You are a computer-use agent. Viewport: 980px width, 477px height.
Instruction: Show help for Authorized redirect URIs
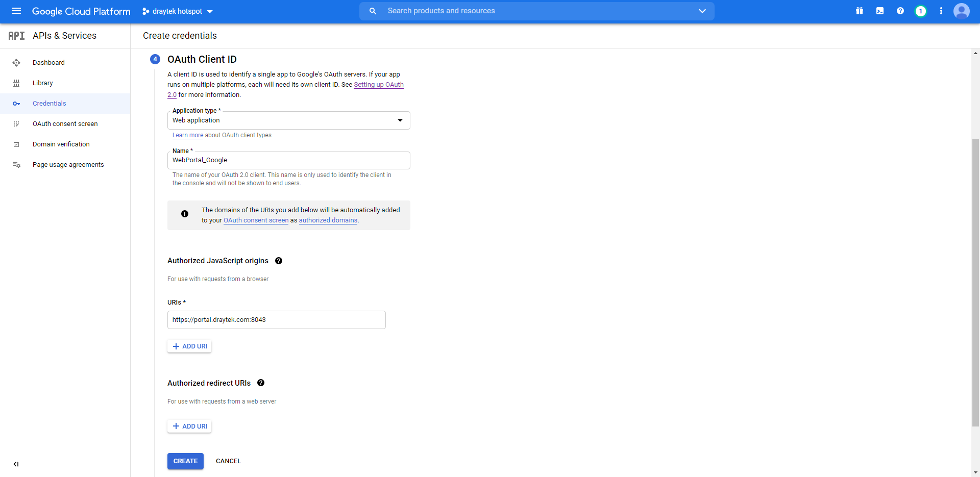tap(261, 383)
